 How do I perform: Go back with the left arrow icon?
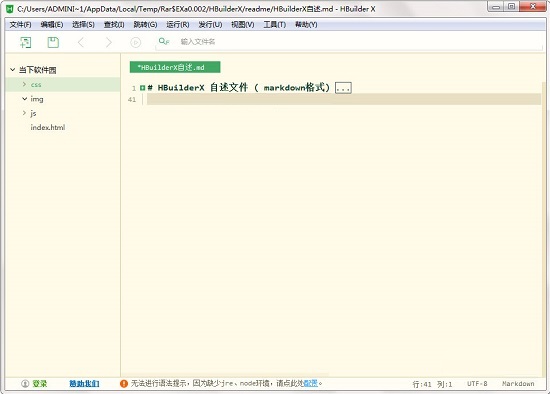click(81, 42)
